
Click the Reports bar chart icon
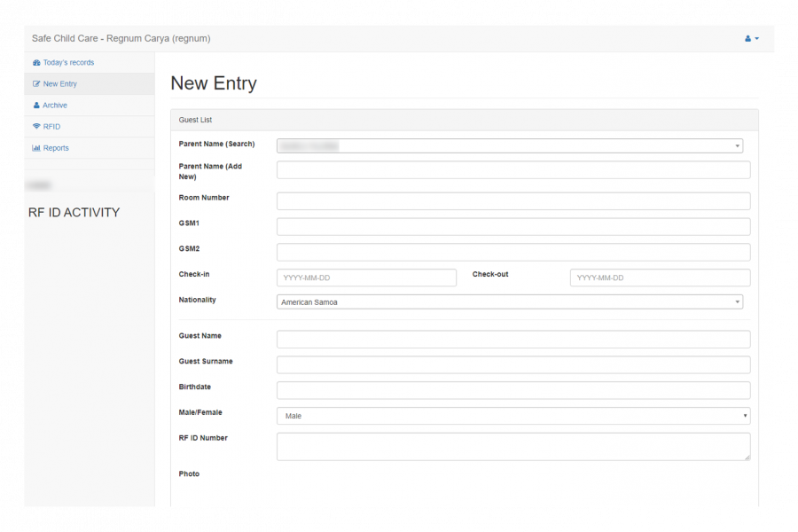(x=36, y=148)
